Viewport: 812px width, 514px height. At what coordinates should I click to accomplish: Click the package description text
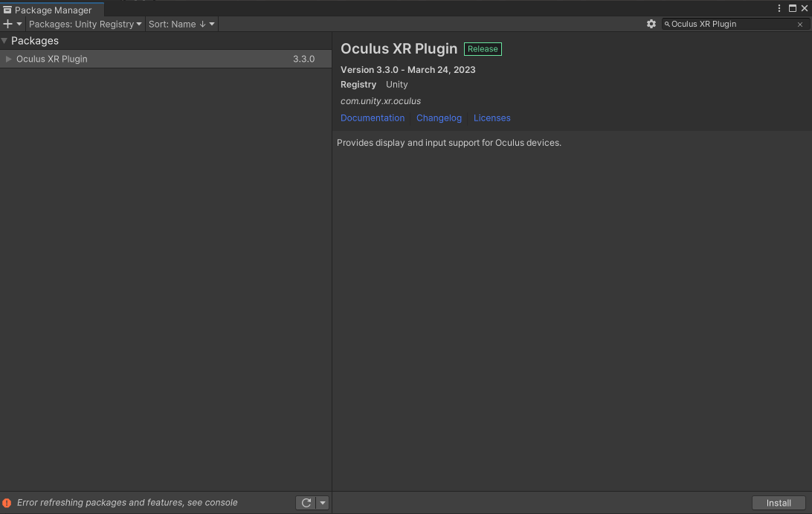pyautogui.click(x=449, y=143)
